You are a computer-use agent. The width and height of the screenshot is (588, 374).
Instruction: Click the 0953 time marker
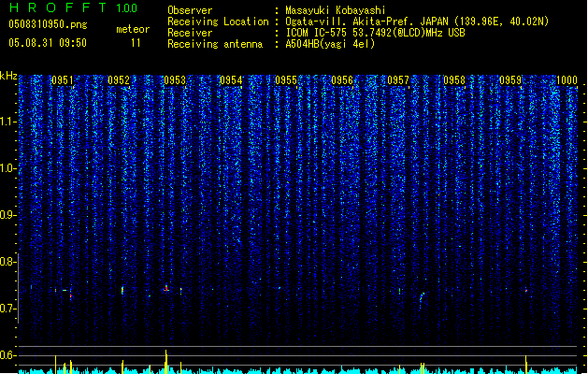click(175, 80)
